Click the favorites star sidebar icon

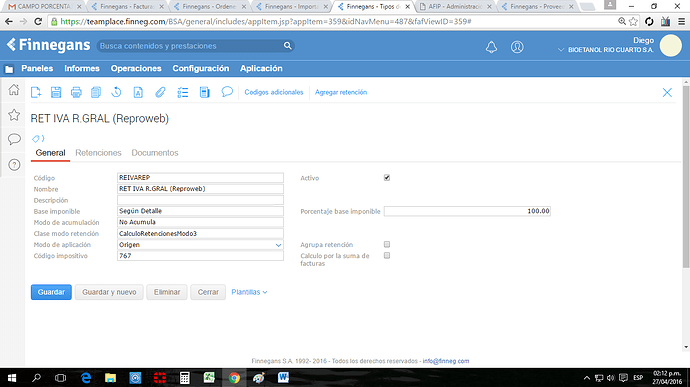pos(14,115)
